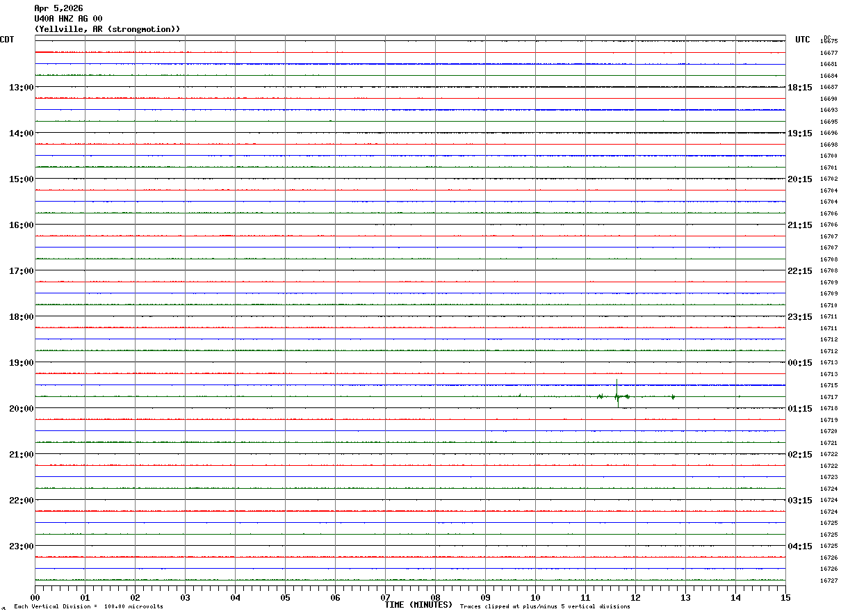
Task: Click the CDT column header
Action: click(x=7, y=40)
